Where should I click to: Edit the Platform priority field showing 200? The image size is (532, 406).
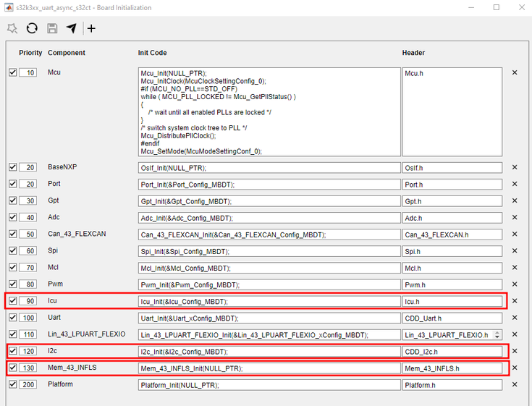[x=28, y=384]
